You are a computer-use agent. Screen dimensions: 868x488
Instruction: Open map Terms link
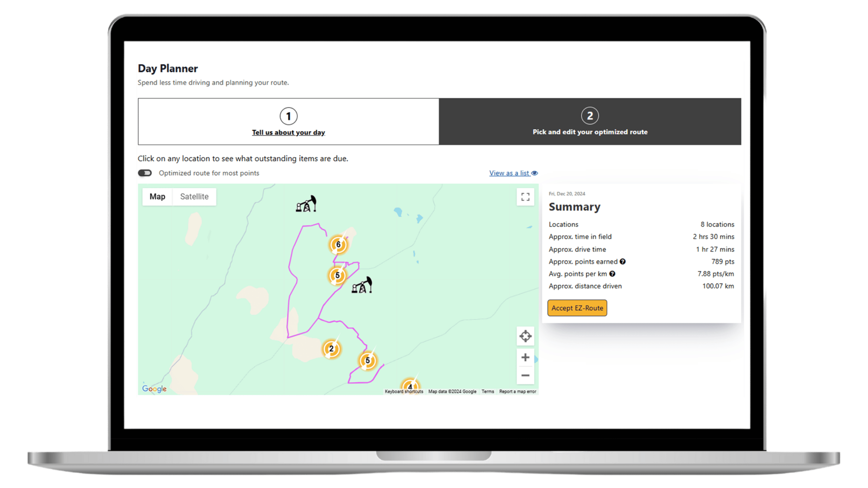pos(488,391)
